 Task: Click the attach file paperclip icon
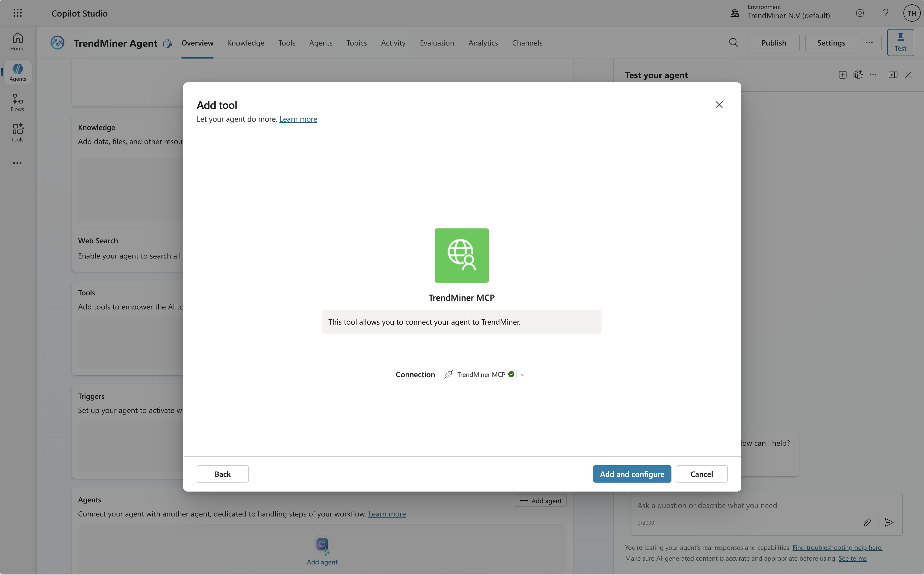[x=867, y=522]
